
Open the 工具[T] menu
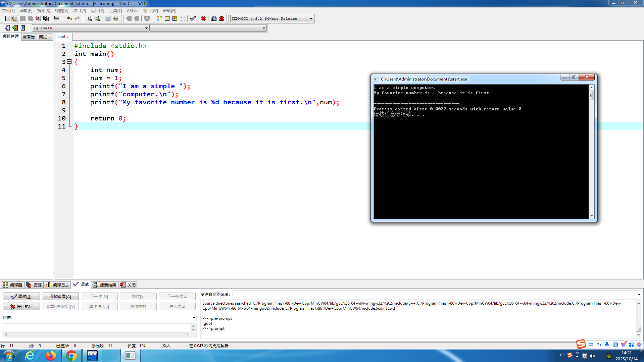(115, 11)
